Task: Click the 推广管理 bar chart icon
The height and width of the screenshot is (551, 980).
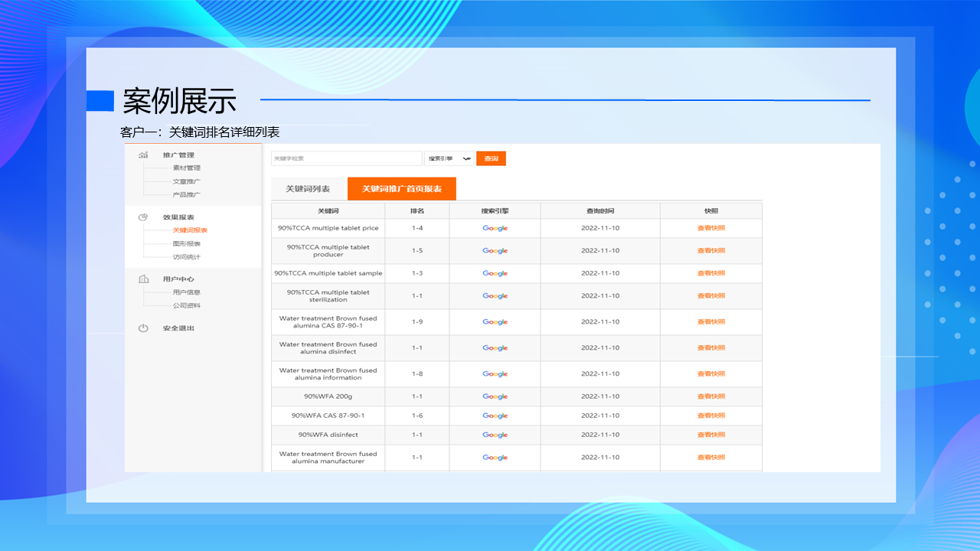Action: coord(143,155)
